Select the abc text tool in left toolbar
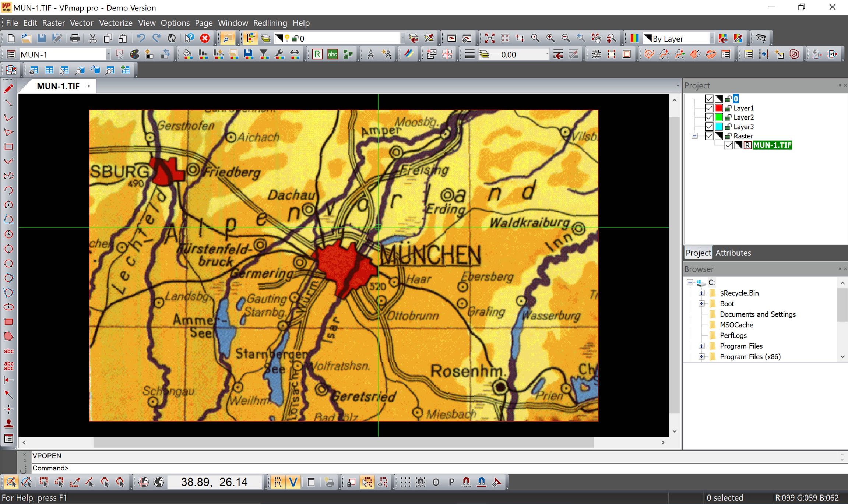This screenshot has height=504, width=848. click(x=8, y=351)
